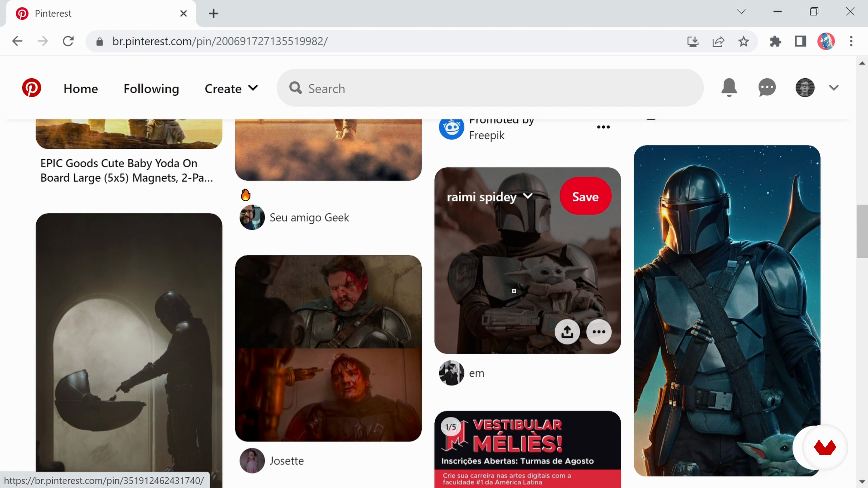Focus the Pinterest Search field
Viewport: 868px width, 488px height.
point(490,88)
